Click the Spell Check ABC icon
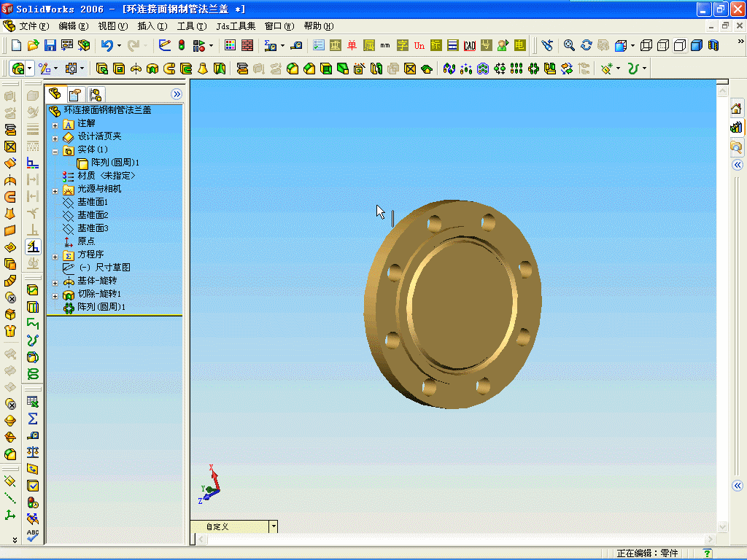 [32, 535]
